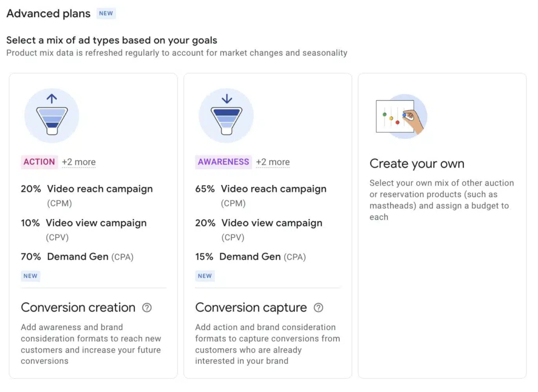Viewport: 538px width, 392px height.
Task: Choose the Create your own plan heading
Action: point(417,163)
